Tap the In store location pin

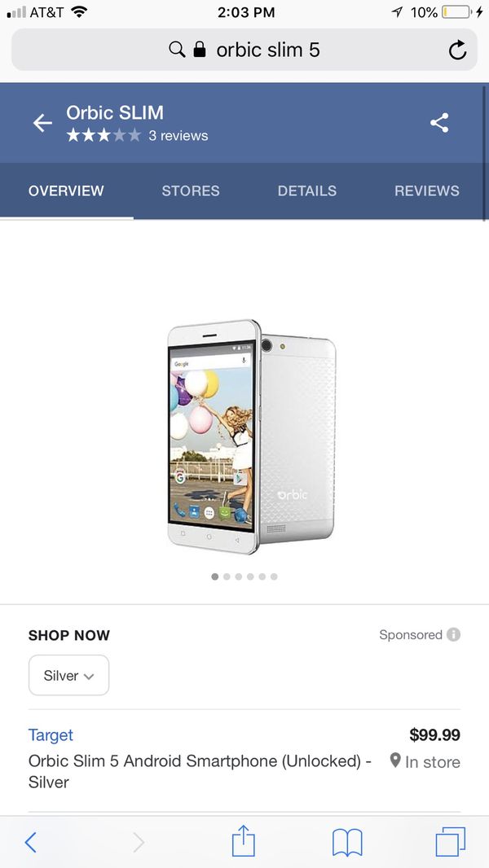[x=394, y=761]
